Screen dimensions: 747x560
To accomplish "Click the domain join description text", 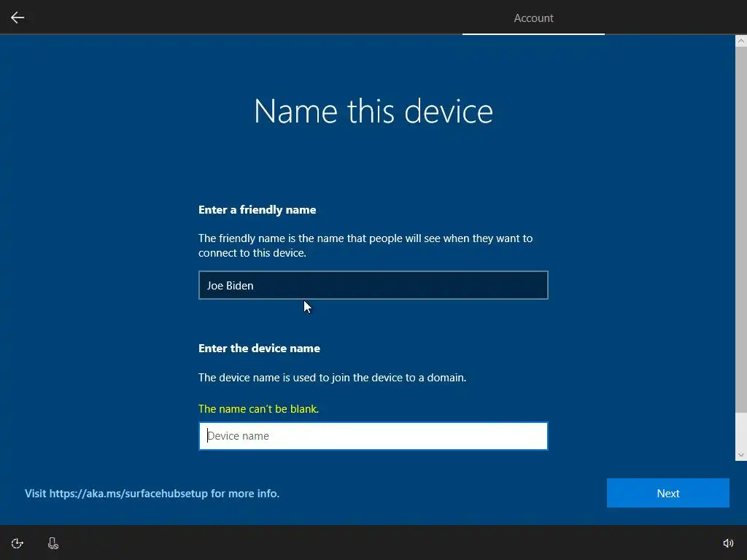I will pos(333,378).
